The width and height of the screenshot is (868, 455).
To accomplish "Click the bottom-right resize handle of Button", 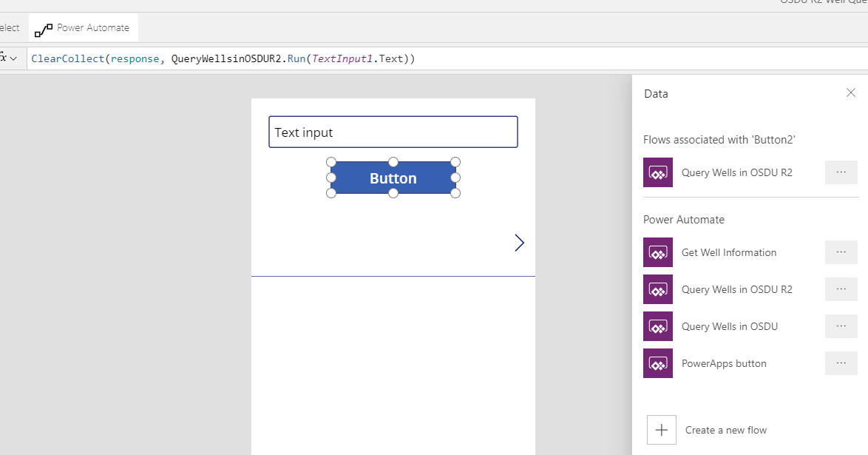I will tap(455, 193).
